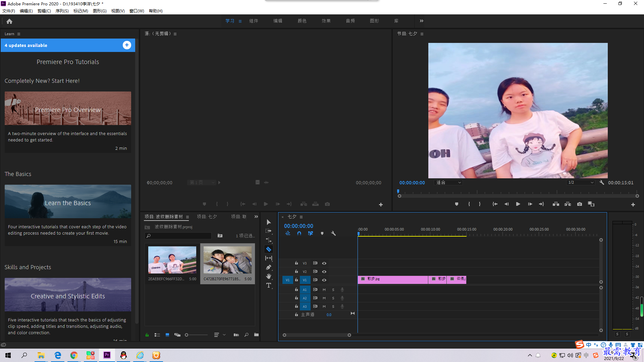Step back one frame in program monitor
Image resolution: width=644 pixels, height=362 pixels.
click(506, 204)
